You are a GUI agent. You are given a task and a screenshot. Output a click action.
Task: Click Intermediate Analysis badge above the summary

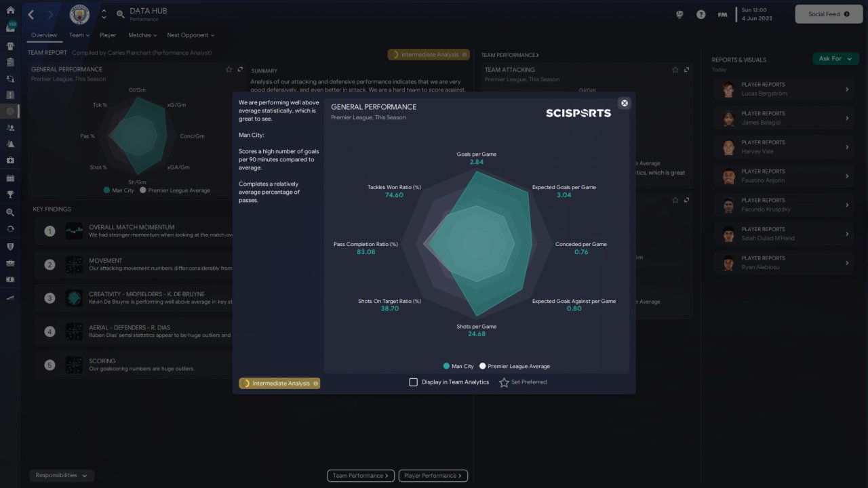(x=429, y=55)
